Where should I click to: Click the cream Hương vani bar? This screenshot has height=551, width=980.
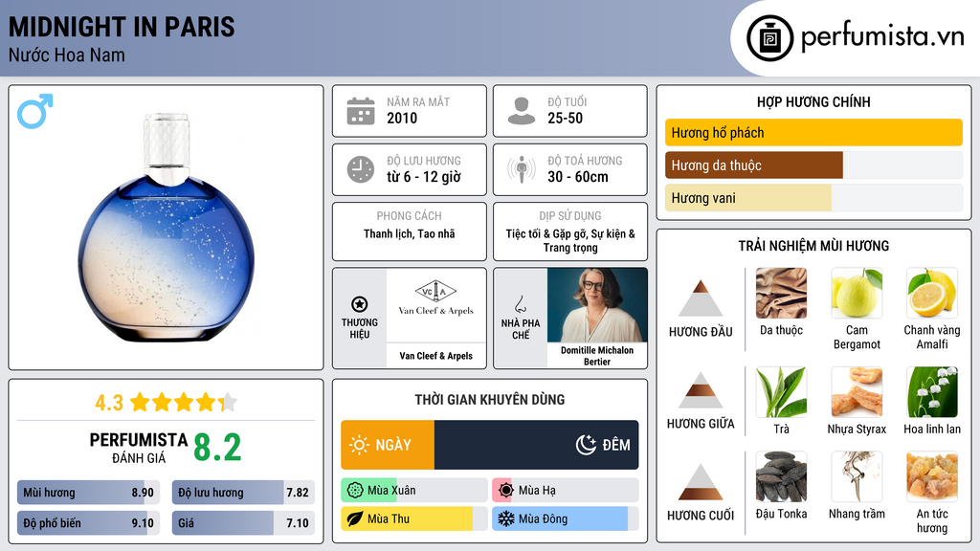[748, 197]
